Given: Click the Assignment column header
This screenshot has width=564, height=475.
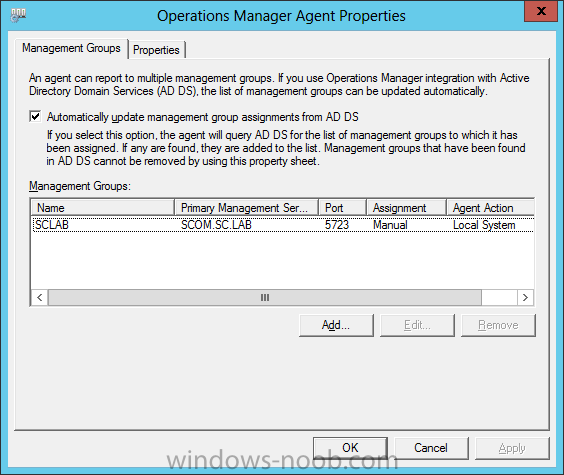Looking at the screenshot, I should 406,208.
